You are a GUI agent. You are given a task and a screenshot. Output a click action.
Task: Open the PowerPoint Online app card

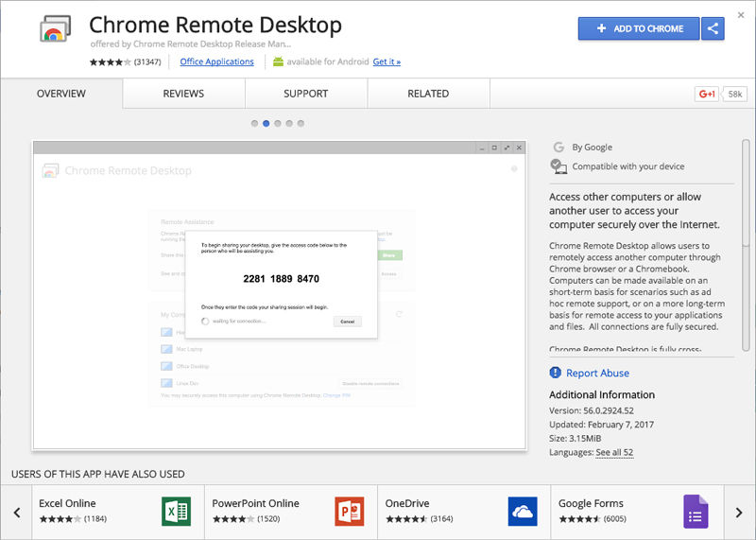pos(291,513)
